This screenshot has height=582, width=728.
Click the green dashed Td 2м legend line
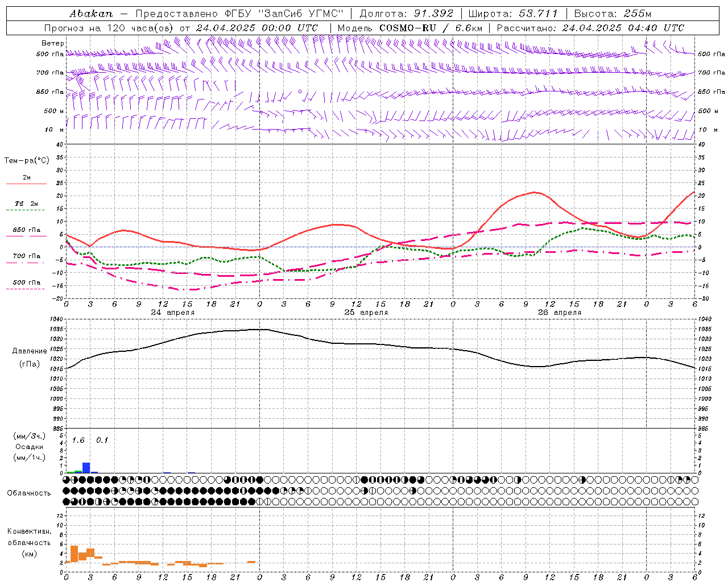[x=26, y=210]
